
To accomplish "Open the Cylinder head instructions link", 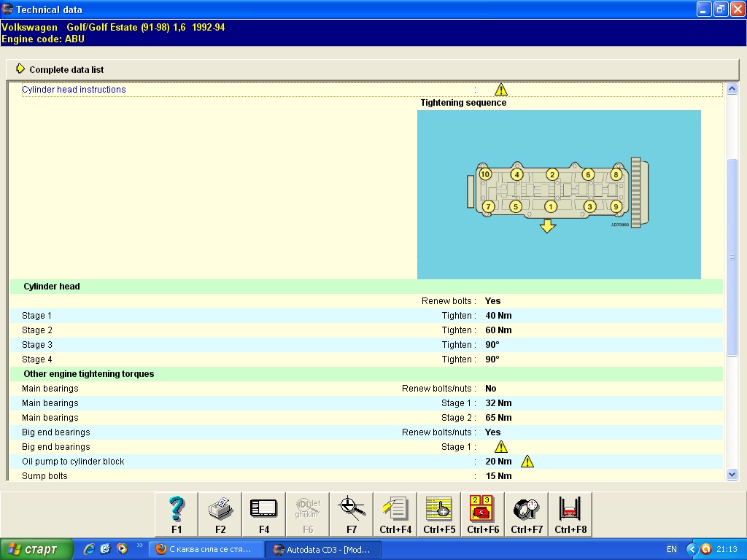I will coord(74,90).
